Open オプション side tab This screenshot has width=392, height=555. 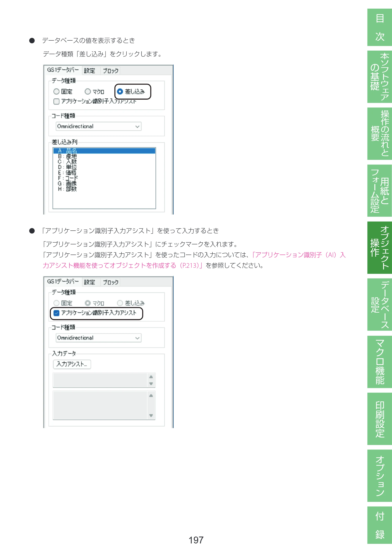click(x=380, y=476)
